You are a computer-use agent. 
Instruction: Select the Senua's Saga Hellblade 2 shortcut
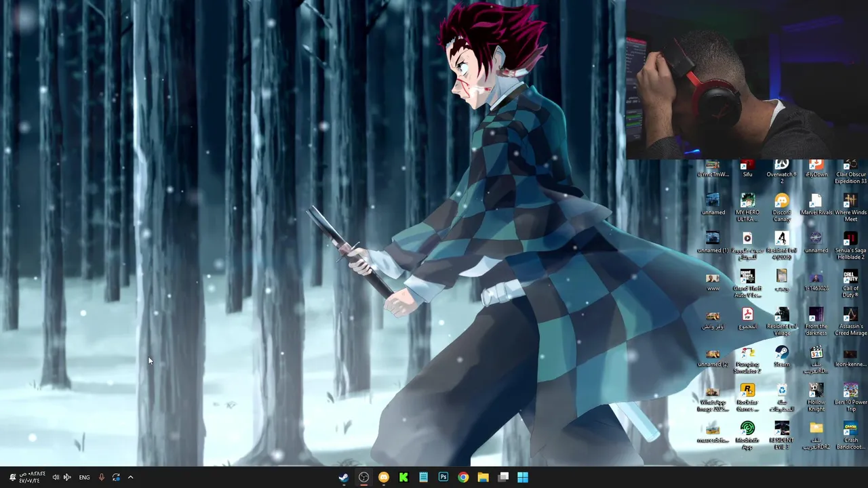[x=850, y=245]
